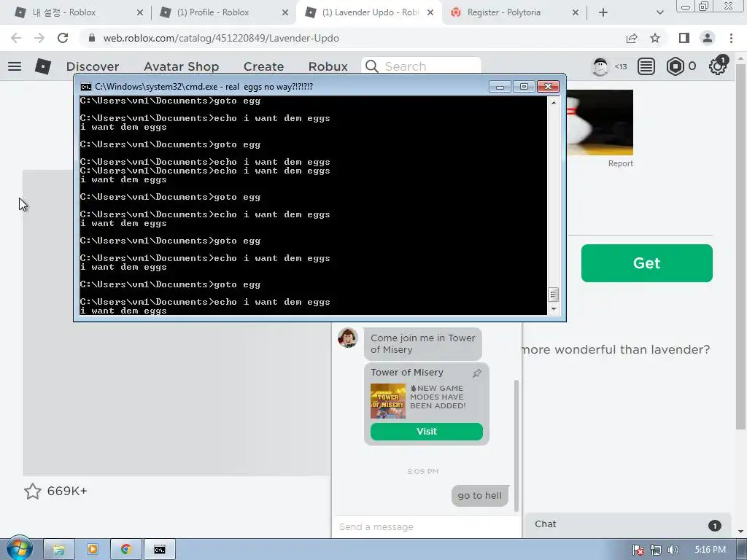This screenshot has width=747, height=560.
Task: Click the Robux hexagon balance icon
Action: point(675,66)
